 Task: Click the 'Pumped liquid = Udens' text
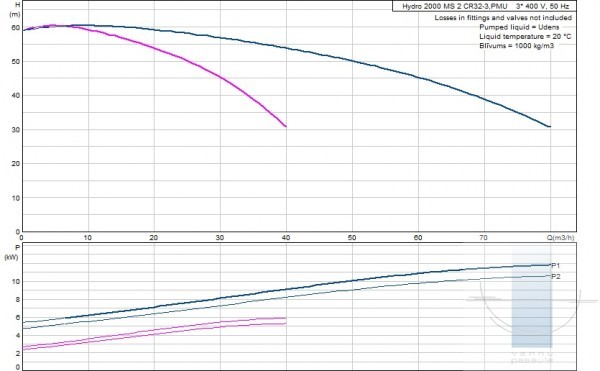point(519,27)
